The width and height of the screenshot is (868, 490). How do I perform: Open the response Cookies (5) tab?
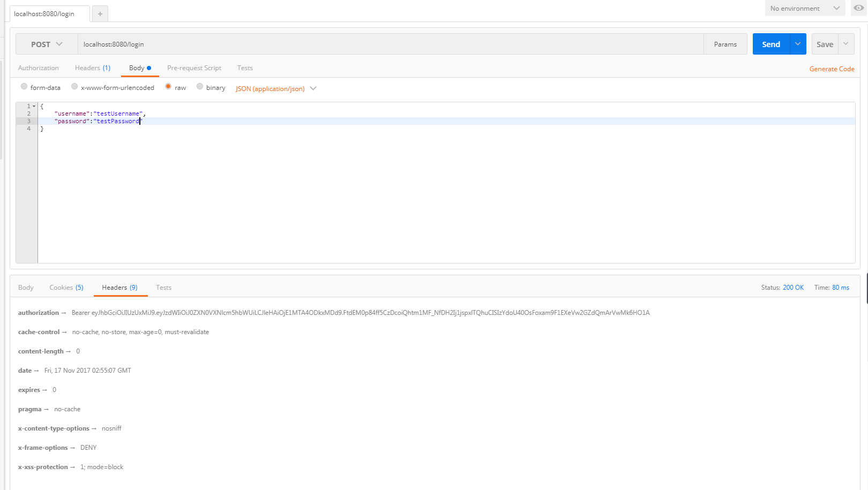coord(66,288)
